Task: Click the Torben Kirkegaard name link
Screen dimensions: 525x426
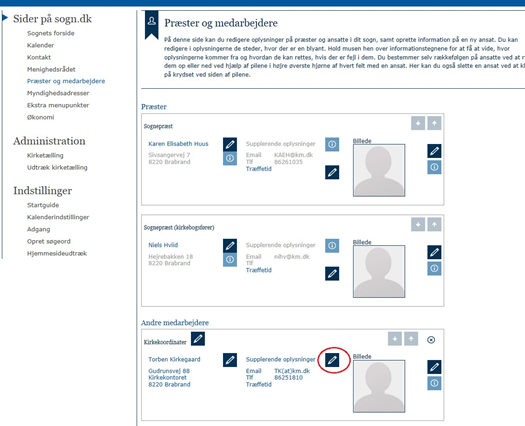Action: (174, 359)
